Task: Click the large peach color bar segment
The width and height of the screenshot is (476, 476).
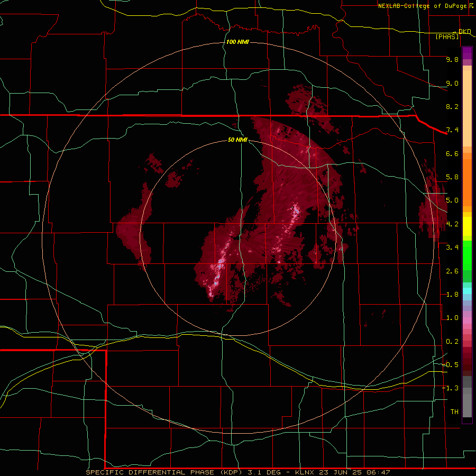Action: (x=467, y=108)
